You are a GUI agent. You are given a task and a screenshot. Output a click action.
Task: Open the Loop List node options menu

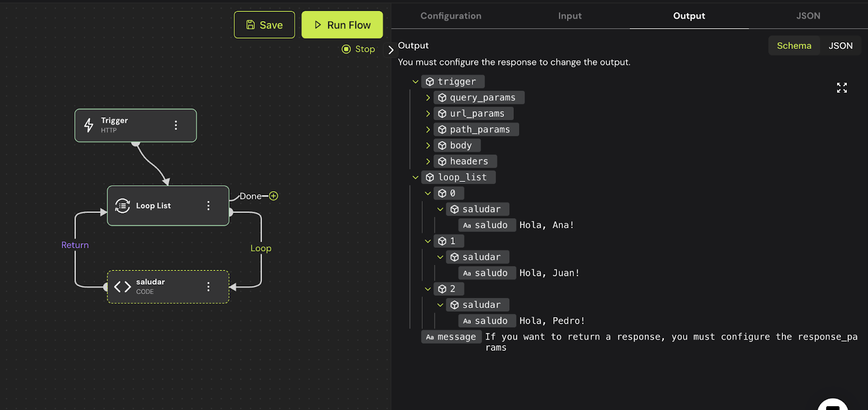(x=208, y=206)
